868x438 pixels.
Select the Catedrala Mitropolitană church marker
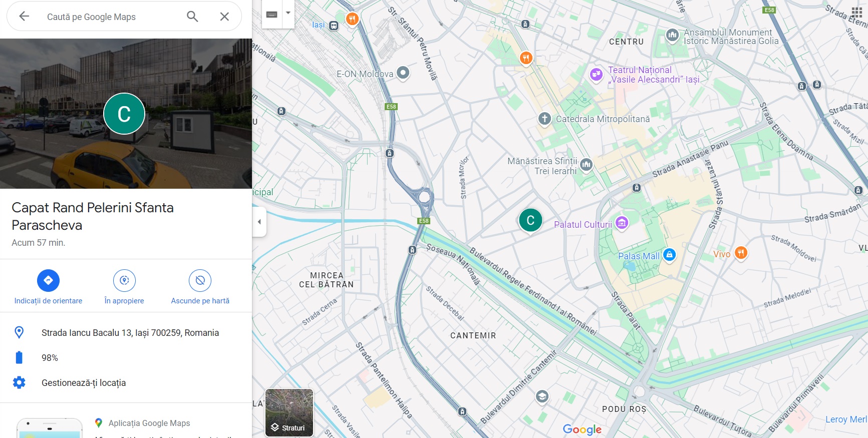pos(544,119)
